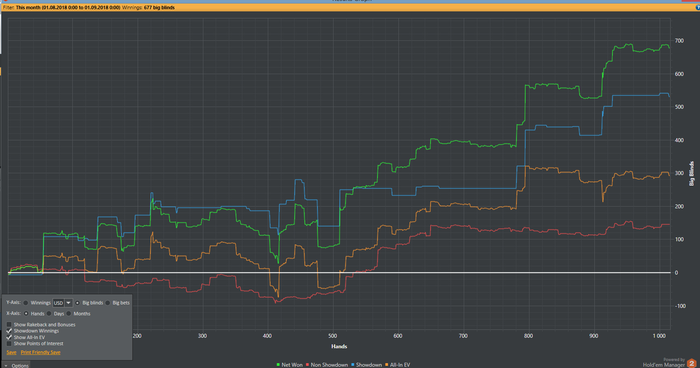The width and height of the screenshot is (700, 368).
Task: Uncheck the Showdown Winnings checkbox
Action: coord(9,331)
